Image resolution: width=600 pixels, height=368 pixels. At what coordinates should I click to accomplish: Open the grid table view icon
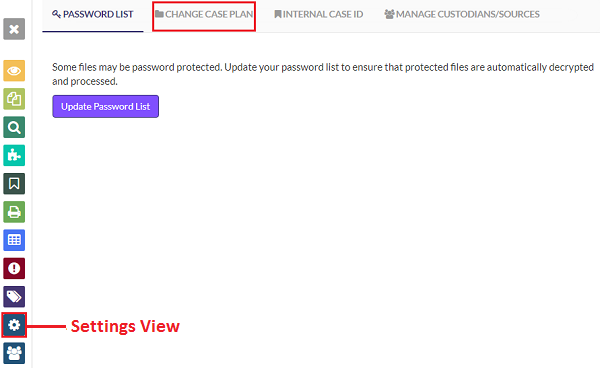point(14,240)
